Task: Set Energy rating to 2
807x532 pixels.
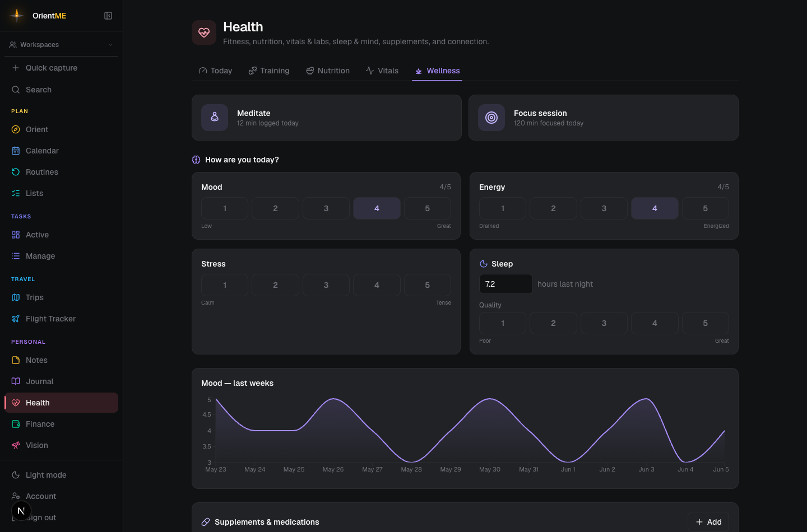Action: pos(553,208)
